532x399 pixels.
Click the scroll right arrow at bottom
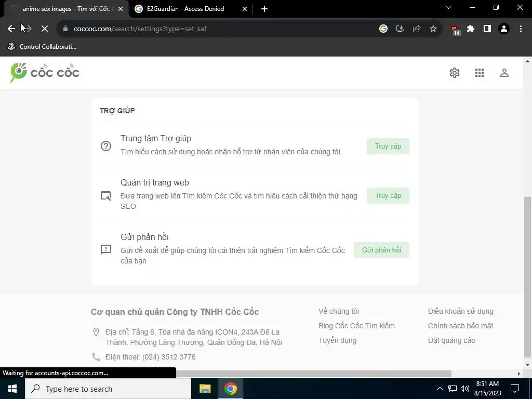coord(519,374)
